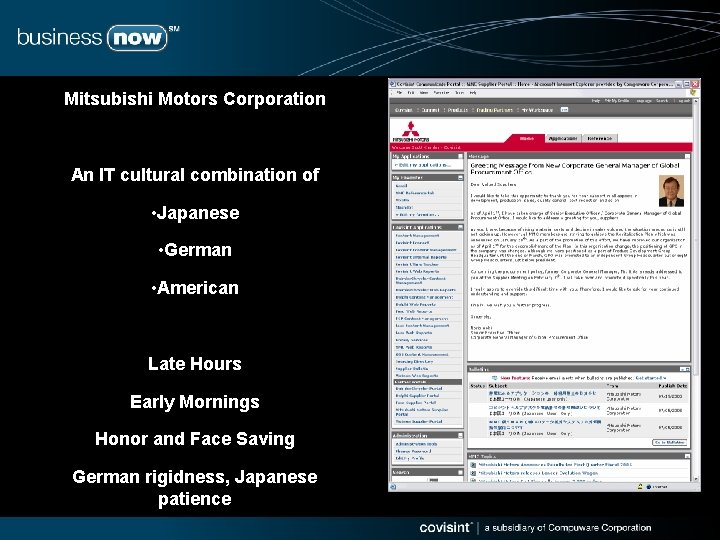The width and height of the screenshot is (720, 540).
Task: Click the general manager's portrait photo
Action: point(671,191)
